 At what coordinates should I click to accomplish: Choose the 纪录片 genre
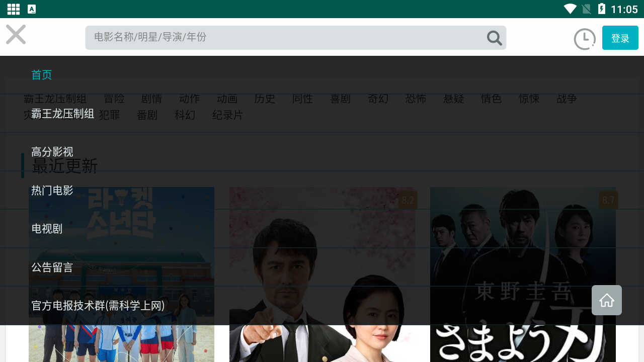pyautogui.click(x=227, y=115)
